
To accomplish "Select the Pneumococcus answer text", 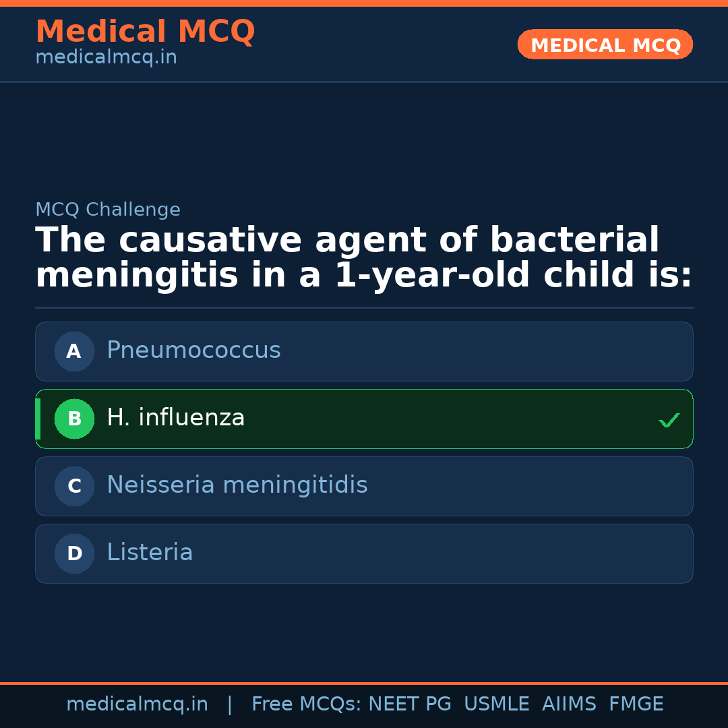I will [193, 351].
